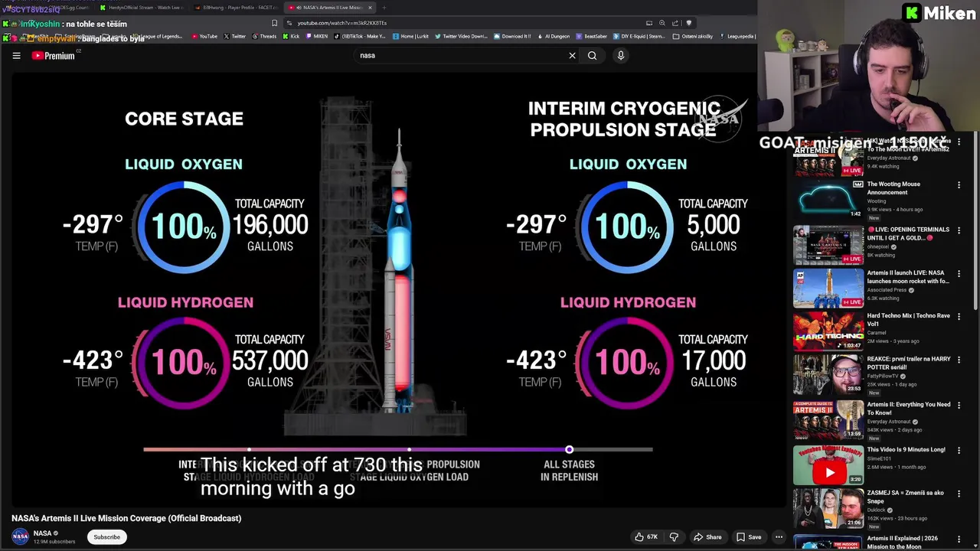Open the Leaguepedia bookmark

(x=737, y=36)
